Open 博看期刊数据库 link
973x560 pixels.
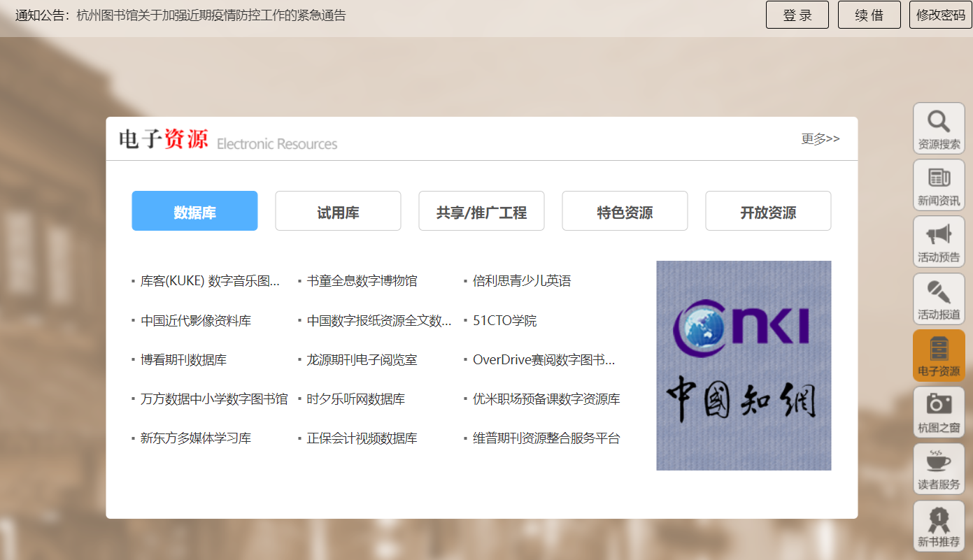183,360
